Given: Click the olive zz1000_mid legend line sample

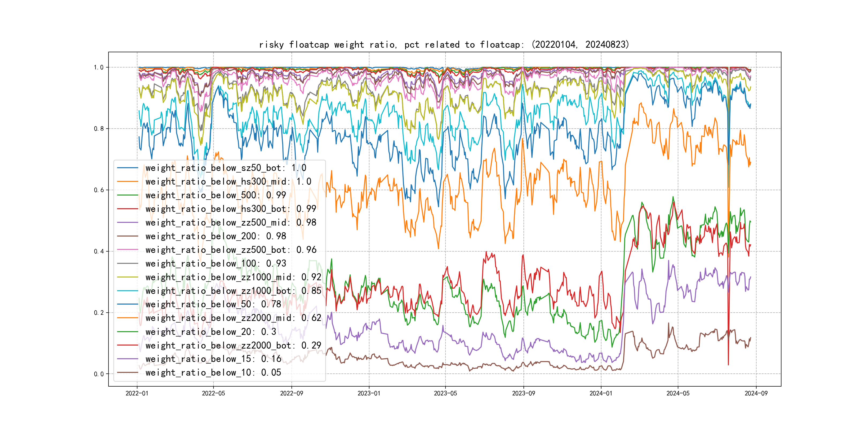Looking at the screenshot, I should coord(127,277).
